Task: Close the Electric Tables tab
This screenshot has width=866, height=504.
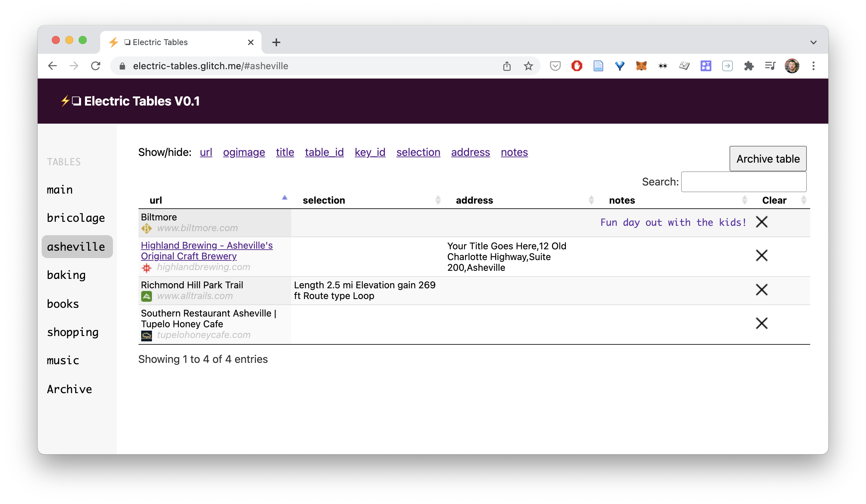Action: (x=251, y=42)
